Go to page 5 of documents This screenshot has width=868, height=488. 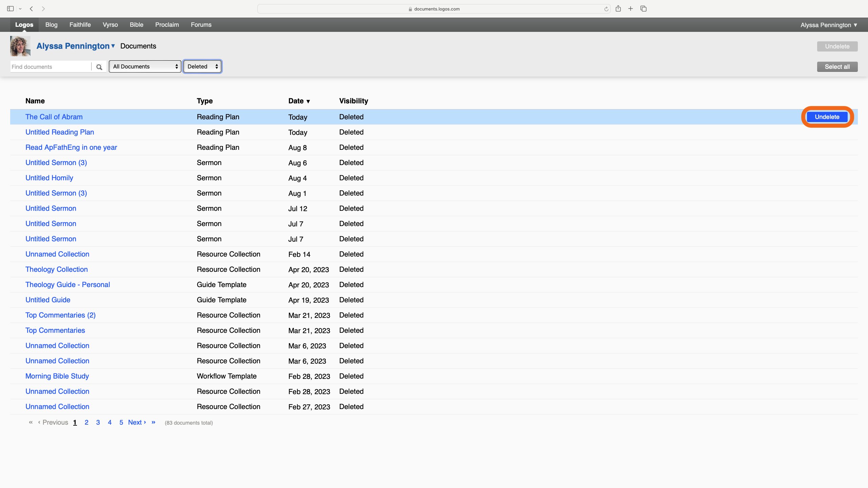click(121, 422)
